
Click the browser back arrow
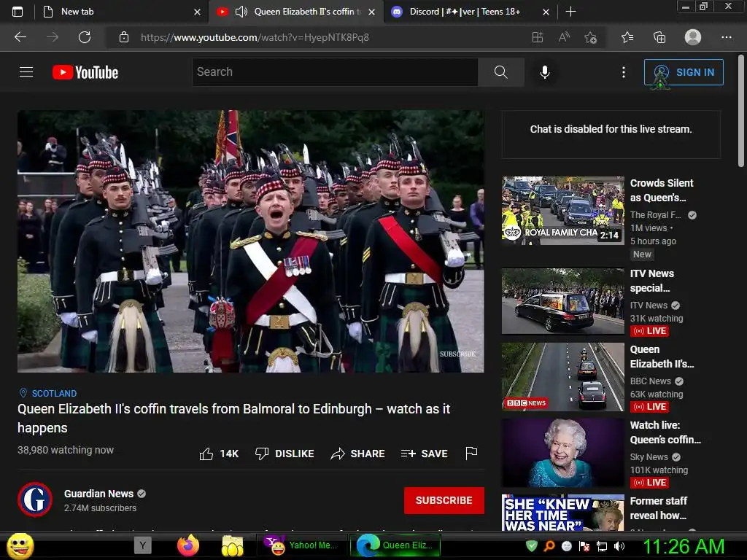[x=20, y=37]
